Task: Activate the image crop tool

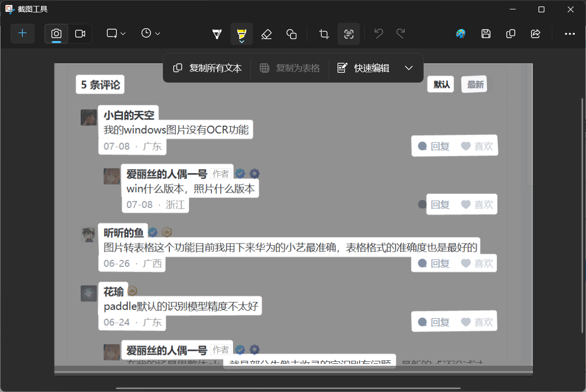Action: 324,34
